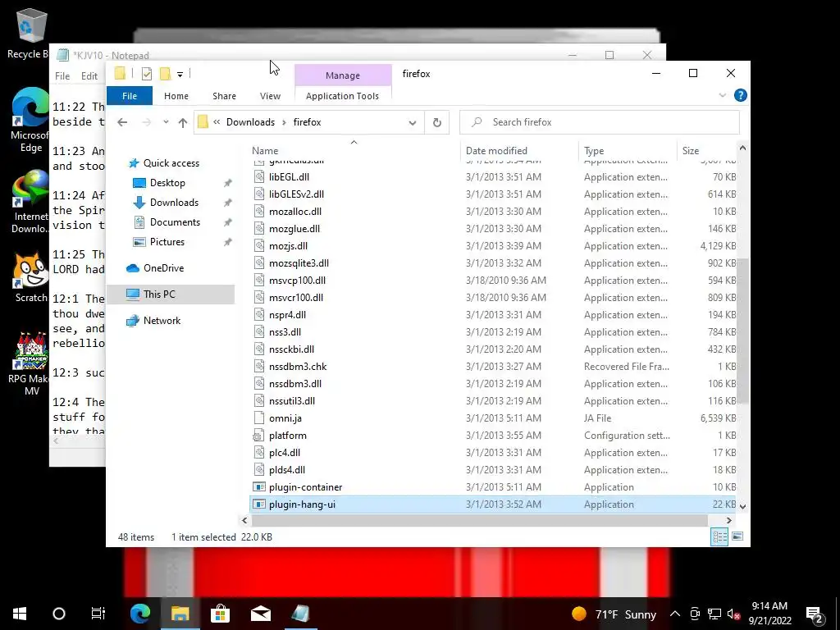This screenshot has width=840, height=630.
Task: Click the Back arrow in Explorer
Action: click(x=122, y=122)
